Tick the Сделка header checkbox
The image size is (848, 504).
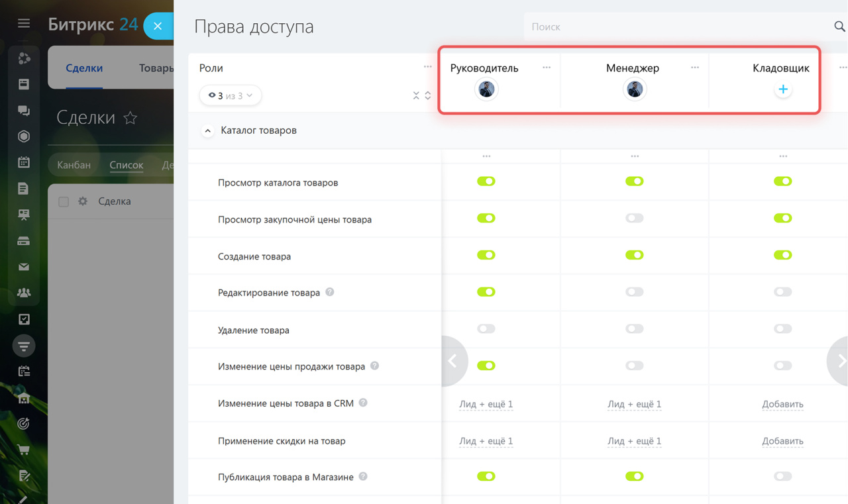[x=64, y=201]
